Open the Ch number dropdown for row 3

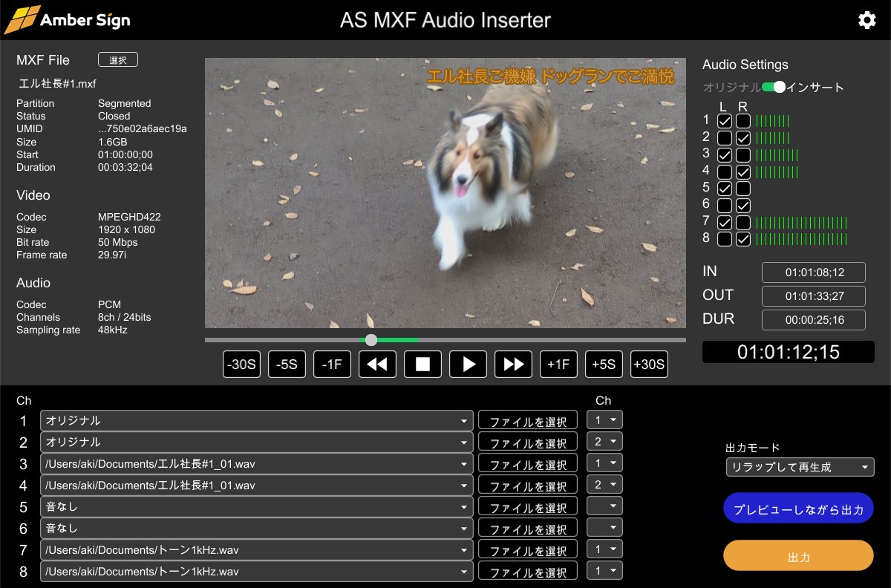click(604, 464)
